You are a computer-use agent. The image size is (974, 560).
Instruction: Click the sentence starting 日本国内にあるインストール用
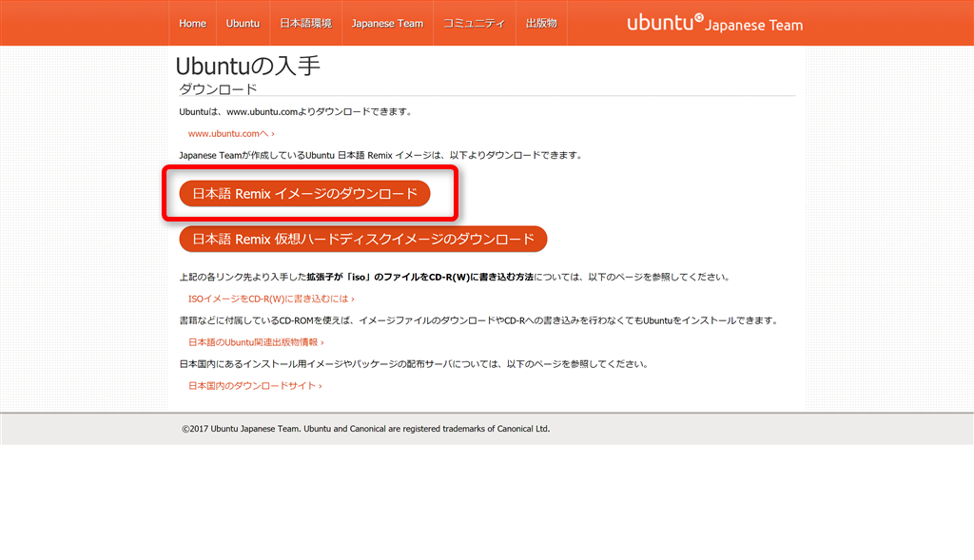[415, 364]
